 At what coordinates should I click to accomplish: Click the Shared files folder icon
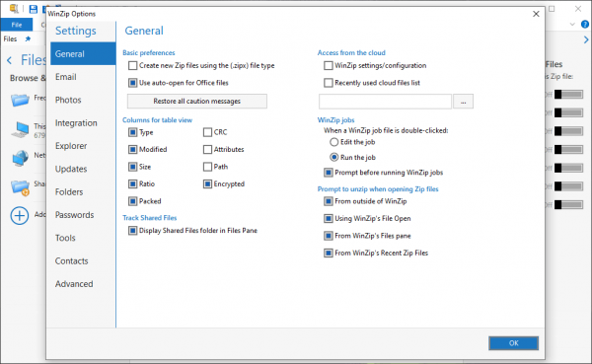[20, 187]
